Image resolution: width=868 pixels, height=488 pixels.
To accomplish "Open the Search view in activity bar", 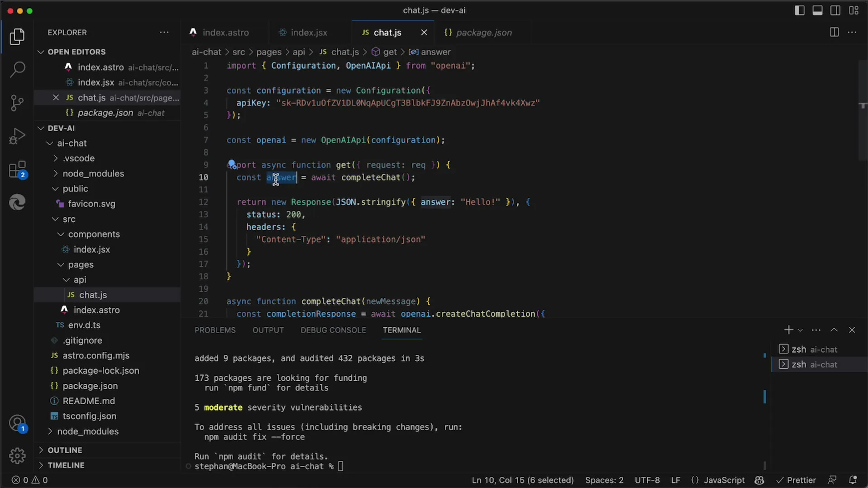I will 17,69.
